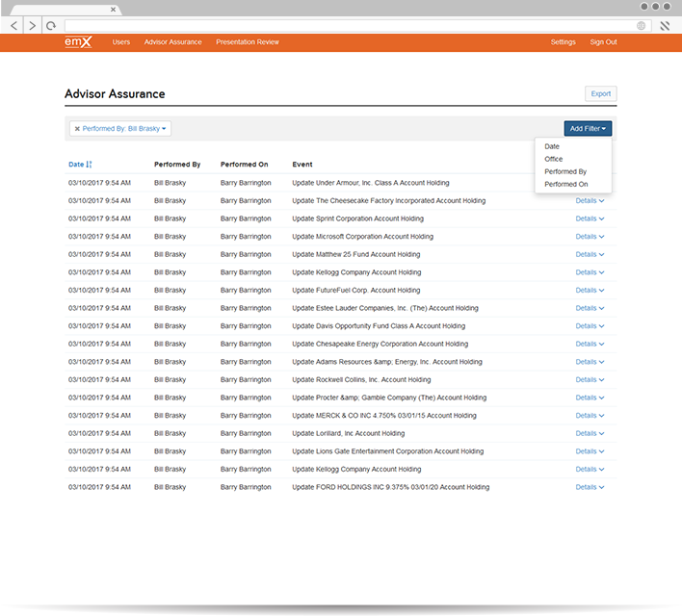The width and height of the screenshot is (682, 616).
Task: Click the Performed On column header
Action: tap(244, 165)
